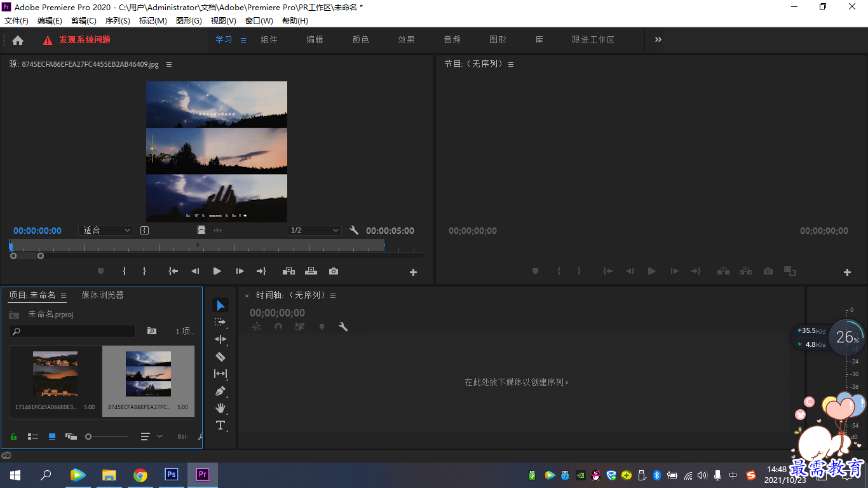This screenshot has height=488, width=868.
Task: Select the Hand tool
Action: [x=220, y=408]
